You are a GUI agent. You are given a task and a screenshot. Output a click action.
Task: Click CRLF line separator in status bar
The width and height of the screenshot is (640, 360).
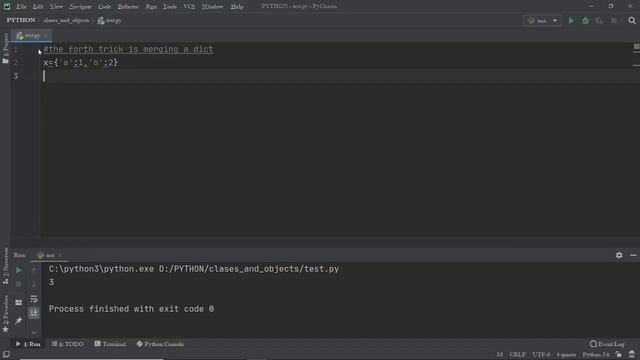point(518,355)
